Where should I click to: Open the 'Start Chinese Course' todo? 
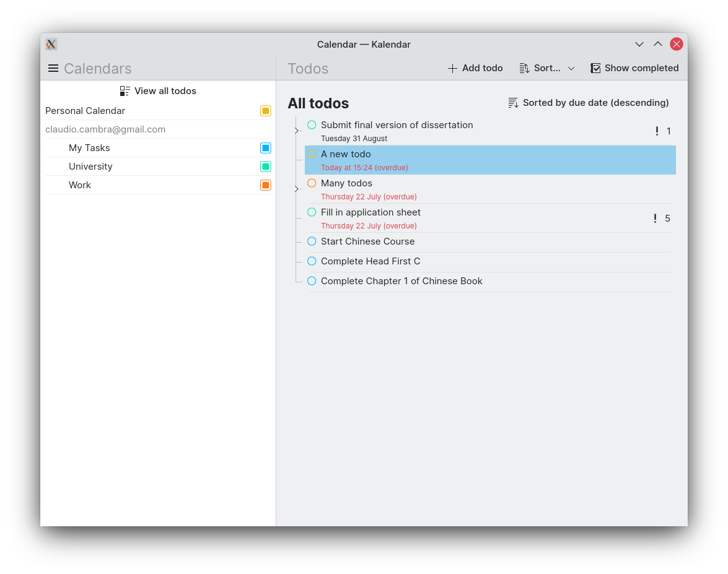point(490,241)
